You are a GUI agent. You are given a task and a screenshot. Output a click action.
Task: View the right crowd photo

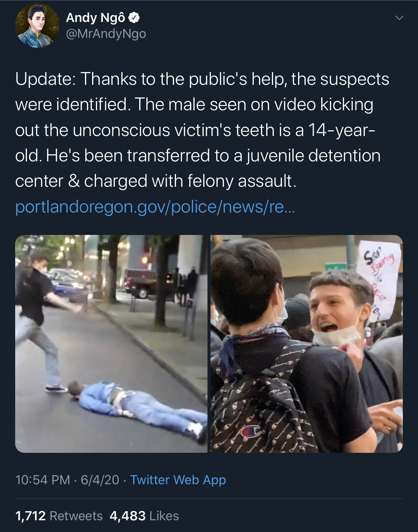(306, 344)
